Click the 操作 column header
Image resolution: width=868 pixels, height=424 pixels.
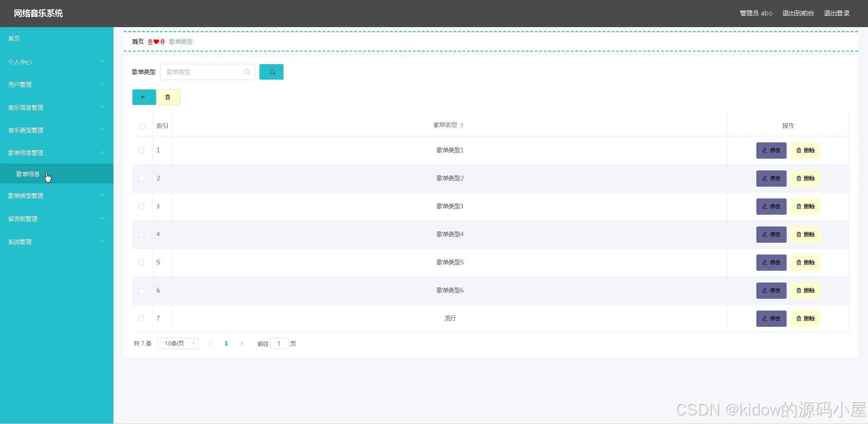(x=788, y=126)
